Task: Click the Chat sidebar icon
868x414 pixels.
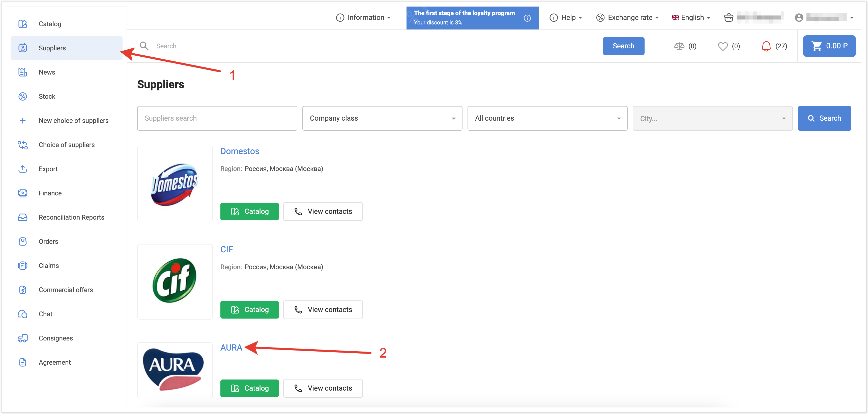Action: (x=23, y=314)
